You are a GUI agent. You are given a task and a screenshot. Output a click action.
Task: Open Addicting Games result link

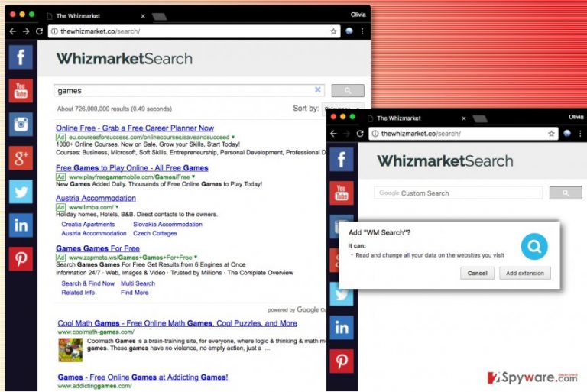(143, 377)
